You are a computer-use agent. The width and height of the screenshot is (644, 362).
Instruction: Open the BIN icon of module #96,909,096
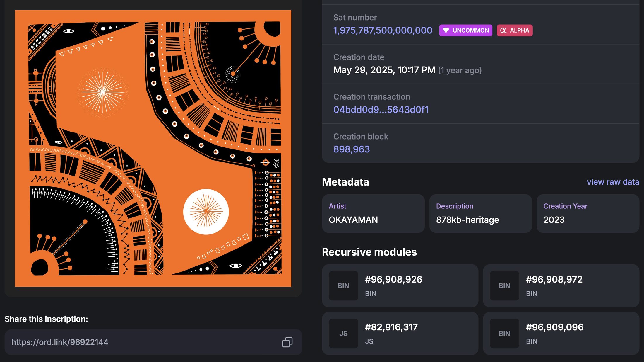[x=504, y=333]
